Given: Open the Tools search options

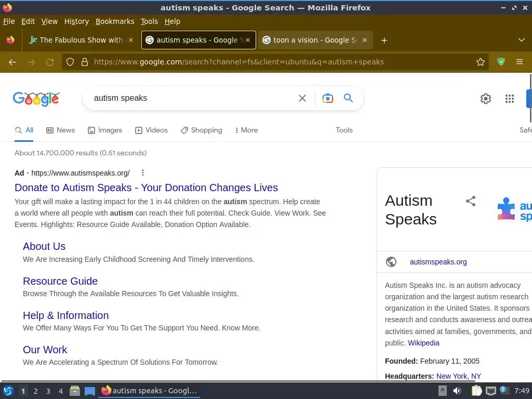Looking at the screenshot, I should [344, 130].
